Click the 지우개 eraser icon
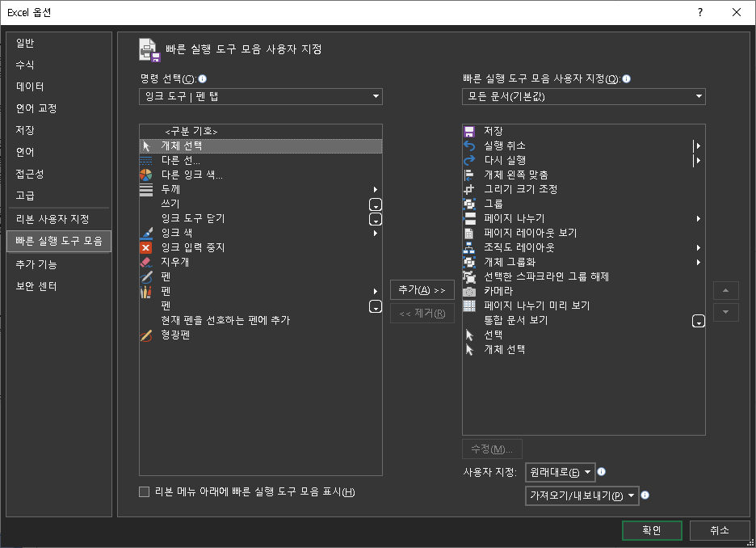The image size is (756, 548). pos(145,262)
